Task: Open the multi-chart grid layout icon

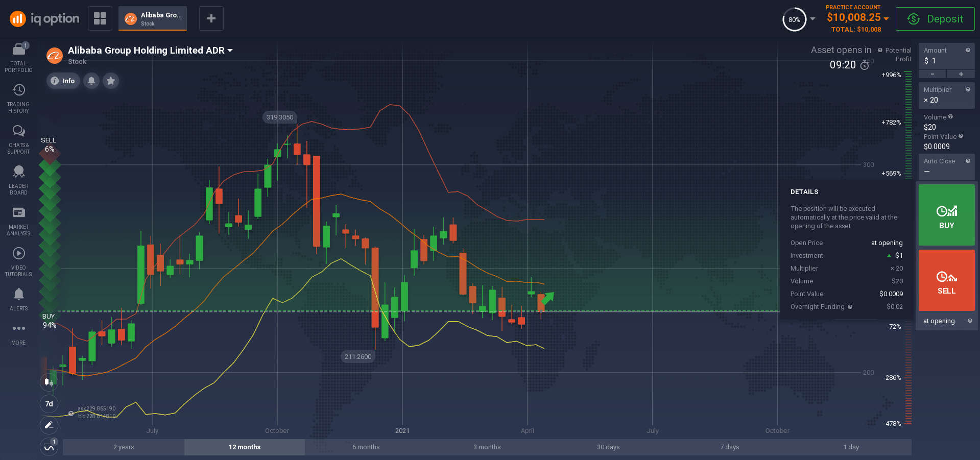Action: (x=100, y=18)
